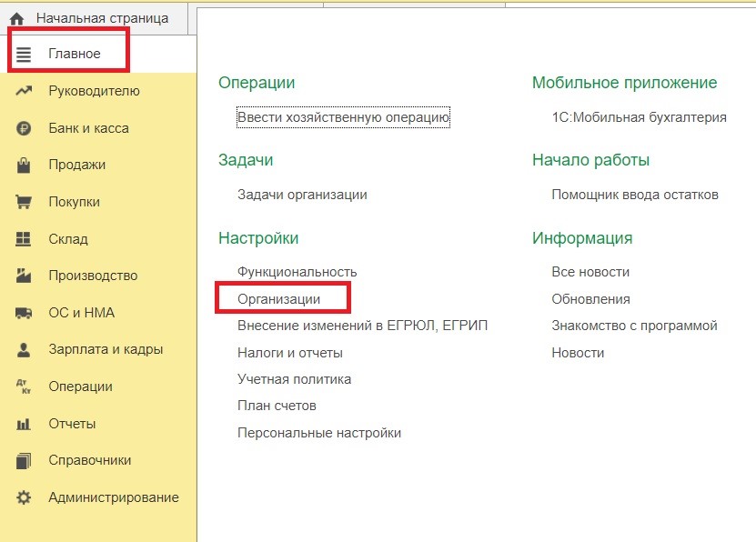Click the Дт/Кт icon for Операции
756x542 pixels.
coord(24,386)
